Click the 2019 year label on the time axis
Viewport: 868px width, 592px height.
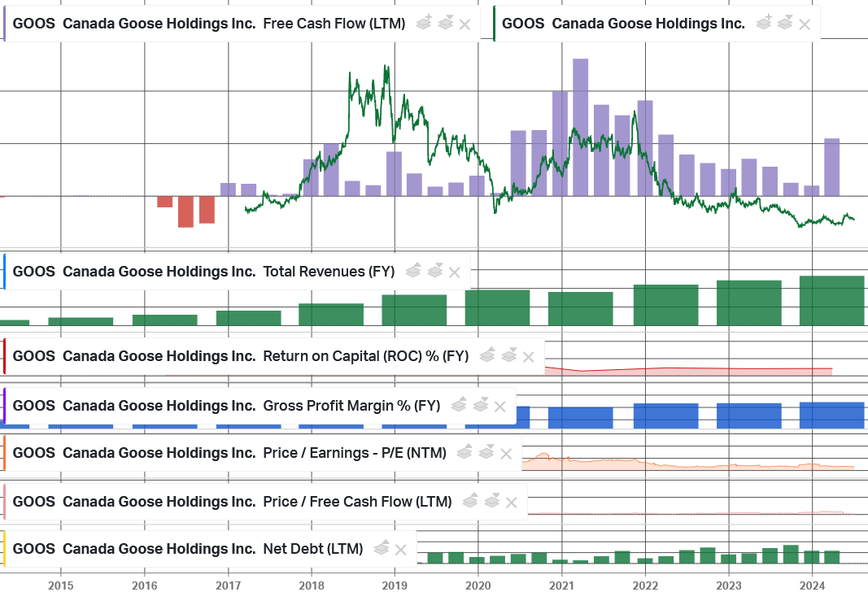pyautogui.click(x=395, y=585)
